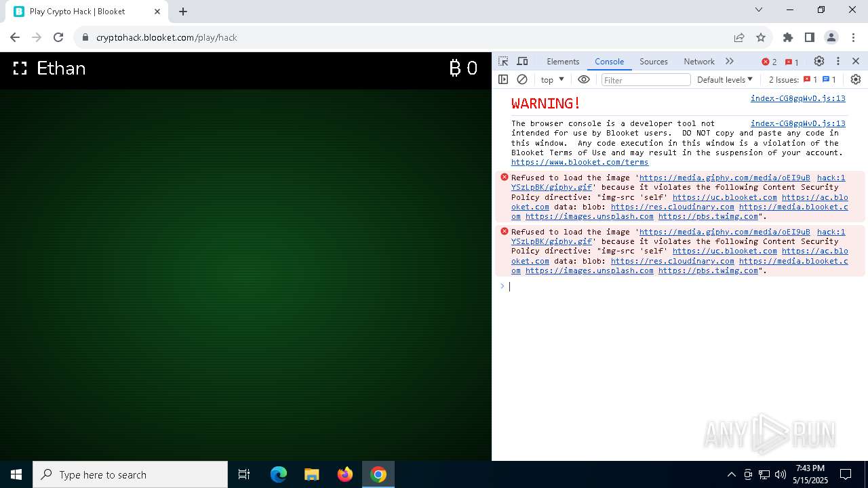Toggle fullscreen icon next to Ethan
Image resolution: width=868 pixels, height=488 pixels.
(20, 68)
